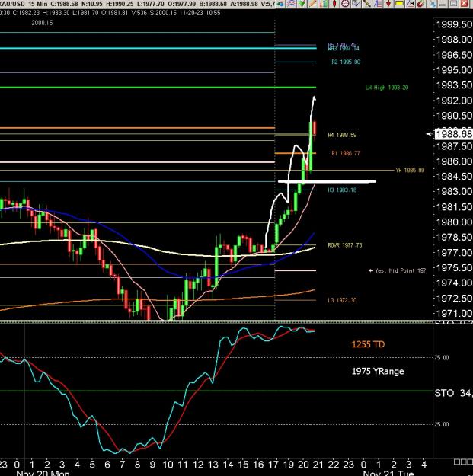Close the chart with the red X
Image resolution: width=473 pixels, height=476 pixels.
(x=464, y=4)
